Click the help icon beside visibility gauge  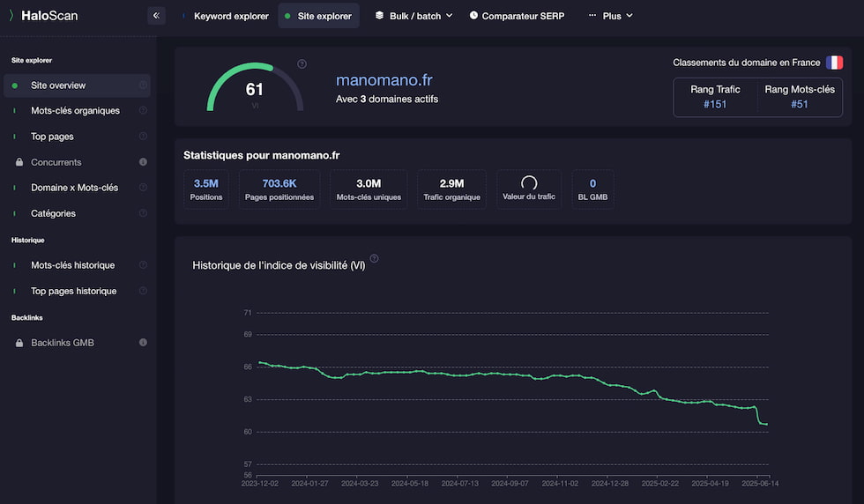[302, 64]
